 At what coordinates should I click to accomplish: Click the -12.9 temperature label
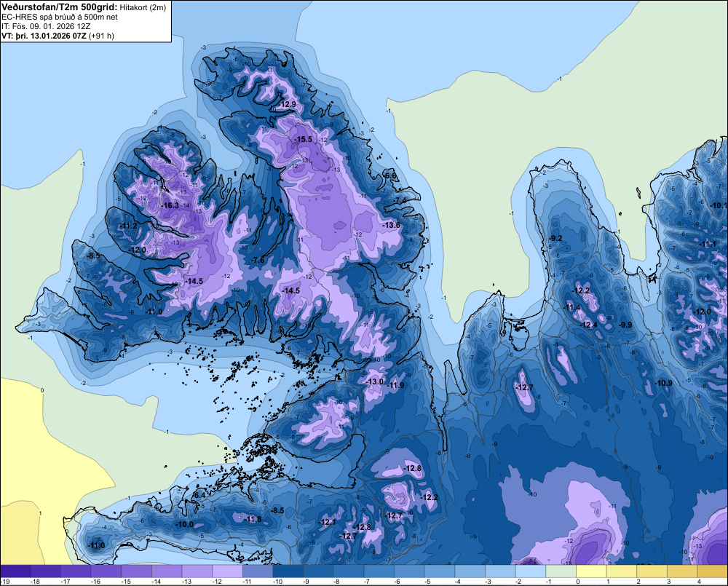tap(288, 105)
